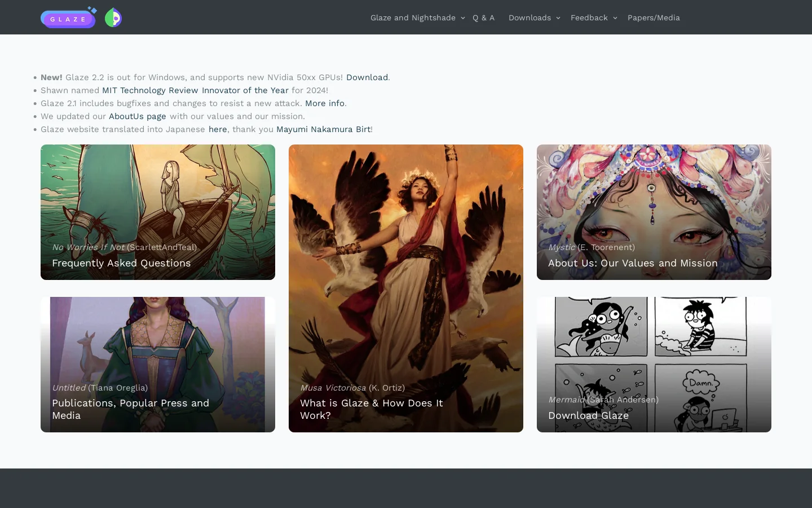Open What is Glaze & How Does It Work card

406,288
